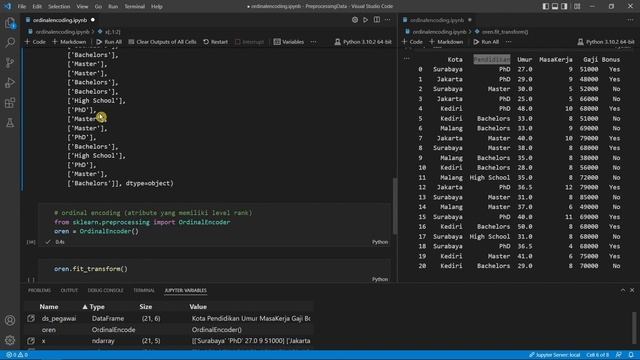The width and height of the screenshot is (640, 360).
Task: Open the Run menu
Action: tap(113, 7)
